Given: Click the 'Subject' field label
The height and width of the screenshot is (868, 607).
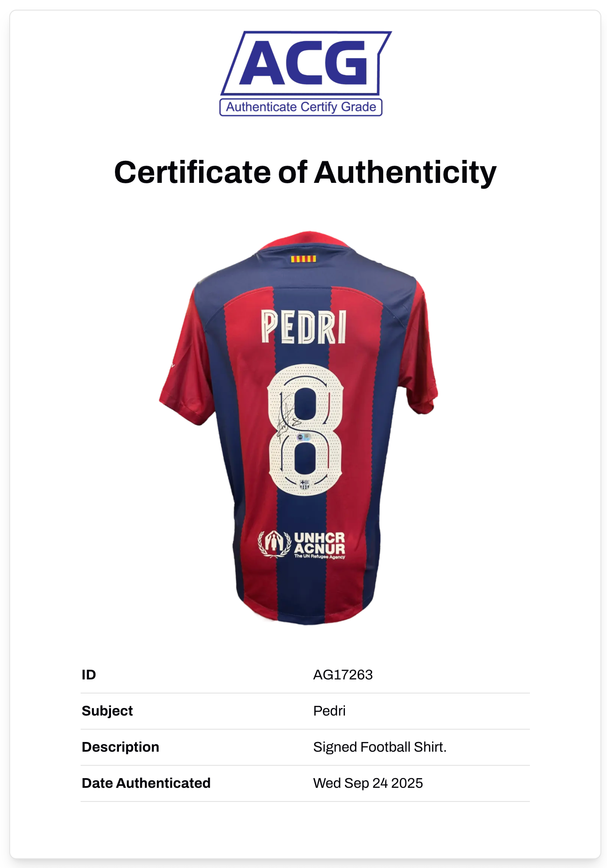Looking at the screenshot, I should coord(107,711).
